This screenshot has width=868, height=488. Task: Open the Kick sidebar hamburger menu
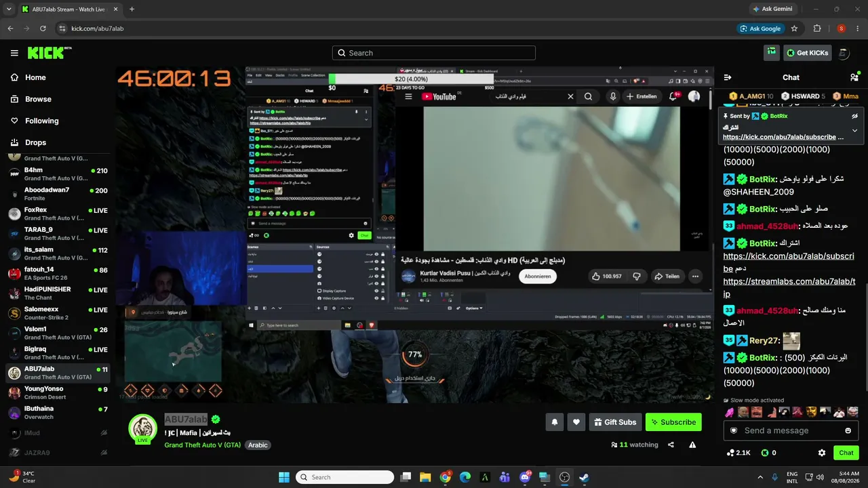[14, 53]
